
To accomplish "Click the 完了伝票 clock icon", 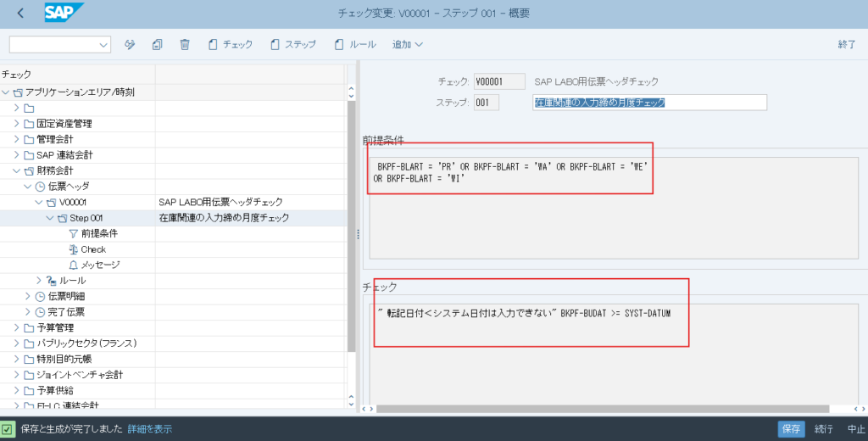I will click(x=40, y=312).
